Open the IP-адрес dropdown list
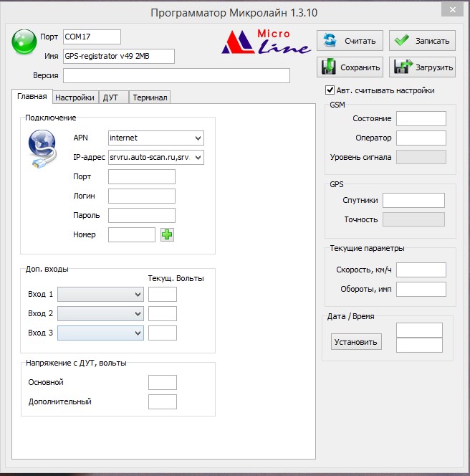Image resolution: width=470 pixels, height=476 pixels. click(198, 157)
